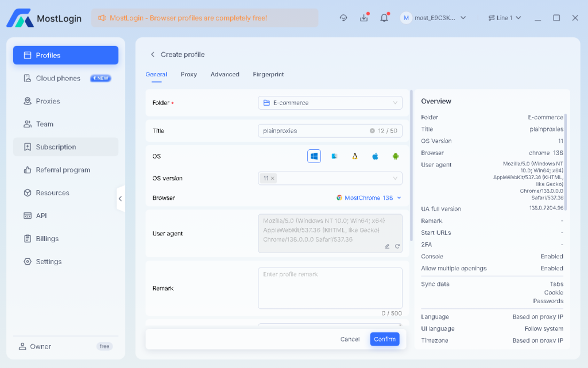Click Cancel to discard profile
This screenshot has height=368, width=588.
click(350, 339)
